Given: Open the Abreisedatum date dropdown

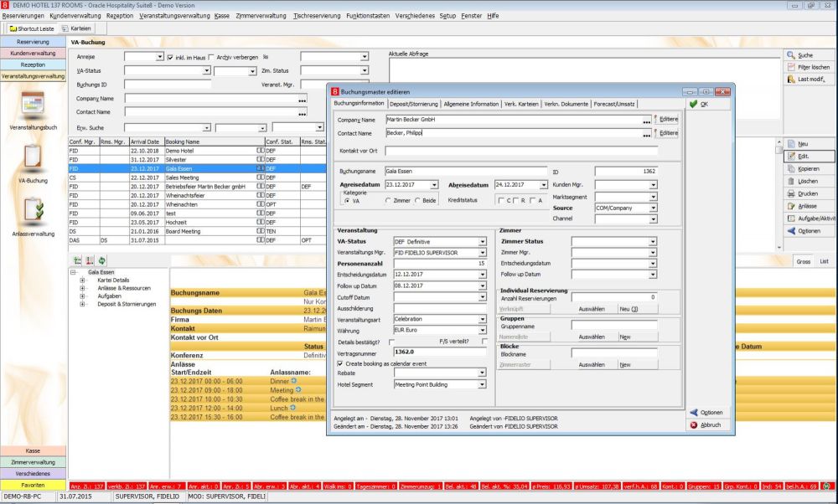Looking at the screenshot, I should [544, 185].
